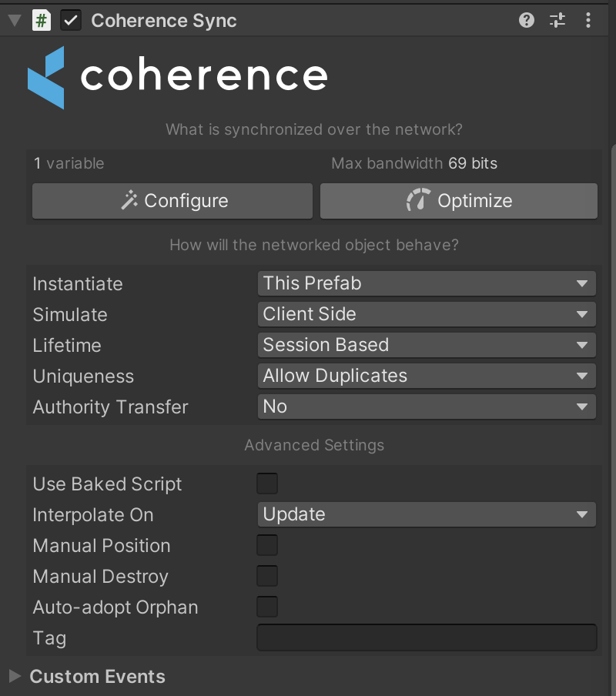
Task: Click the coherence logo image
Action: [177, 77]
